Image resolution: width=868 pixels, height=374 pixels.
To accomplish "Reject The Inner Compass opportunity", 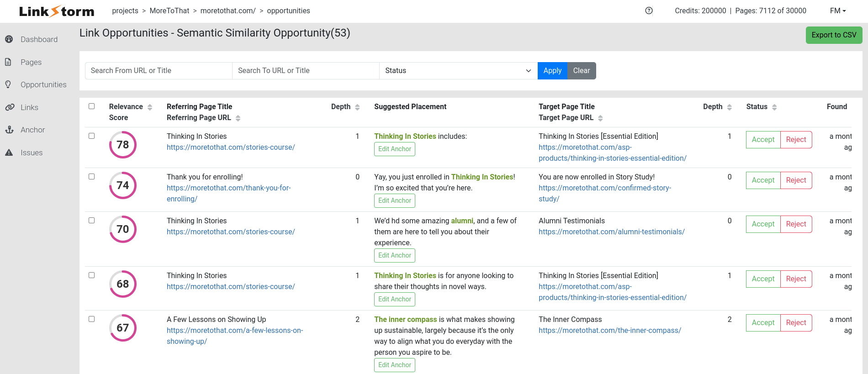I will [796, 323].
